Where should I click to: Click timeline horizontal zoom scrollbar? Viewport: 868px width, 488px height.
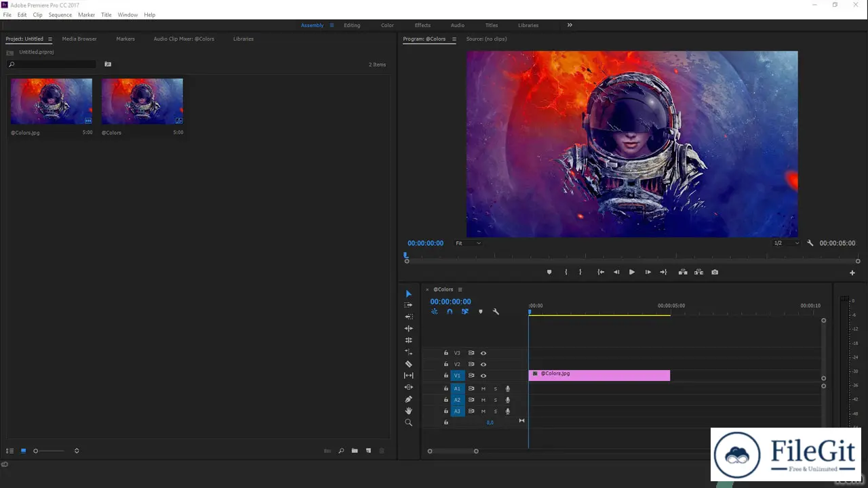pos(453,451)
